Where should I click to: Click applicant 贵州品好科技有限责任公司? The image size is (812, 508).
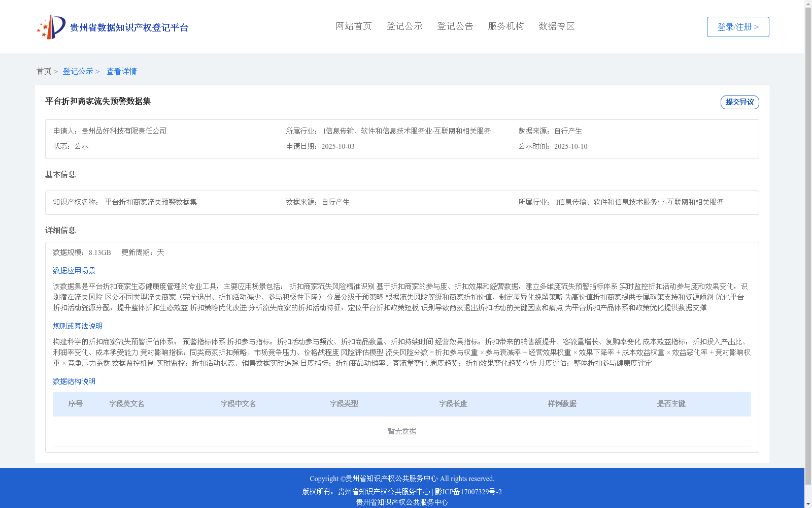point(124,131)
